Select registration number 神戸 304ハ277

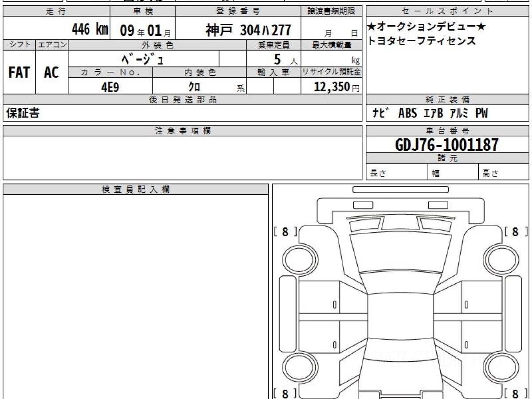point(248,30)
